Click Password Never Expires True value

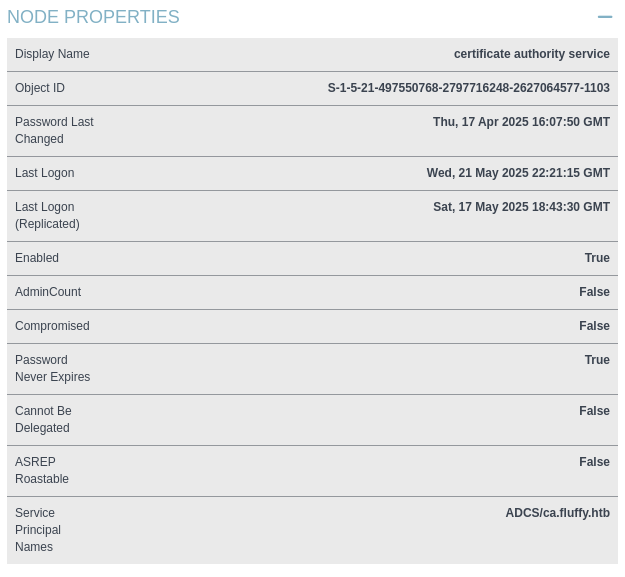(597, 360)
